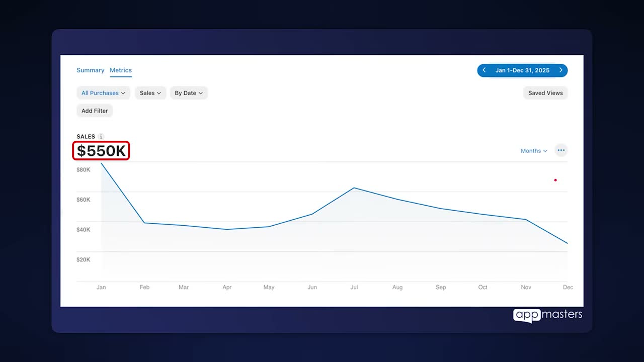This screenshot has height=362, width=644.
Task: Go to previous date range arrow
Action: pos(484,70)
